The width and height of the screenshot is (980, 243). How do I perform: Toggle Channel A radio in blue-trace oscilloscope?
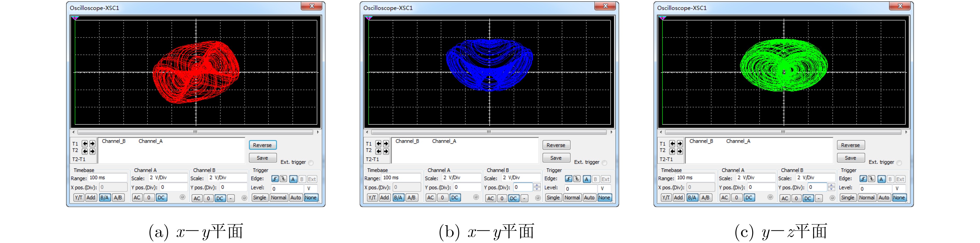pyautogui.click(x=476, y=197)
